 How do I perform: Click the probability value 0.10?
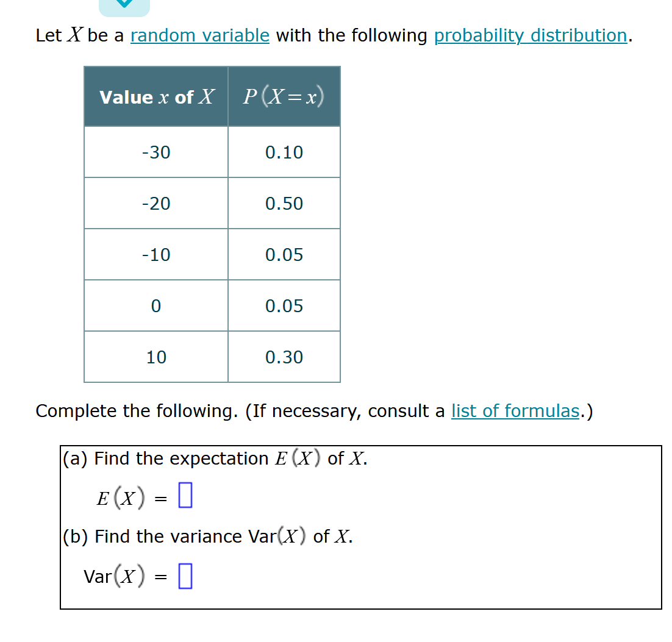click(x=284, y=152)
